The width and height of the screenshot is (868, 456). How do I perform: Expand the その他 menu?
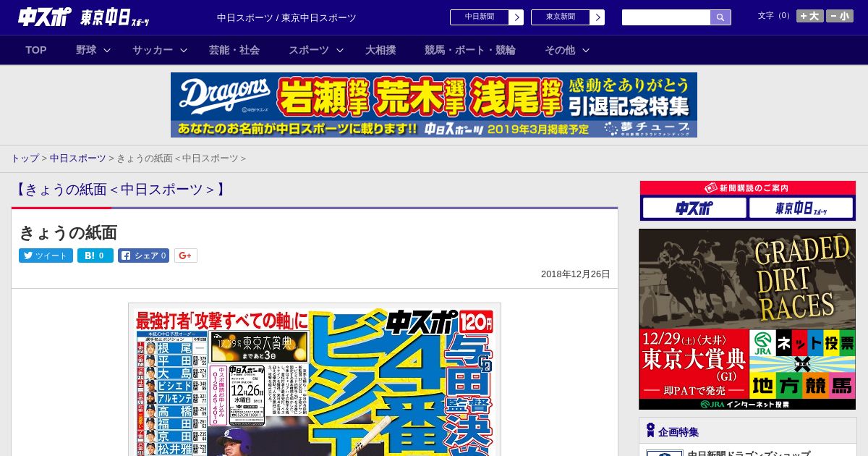(567, 50)
